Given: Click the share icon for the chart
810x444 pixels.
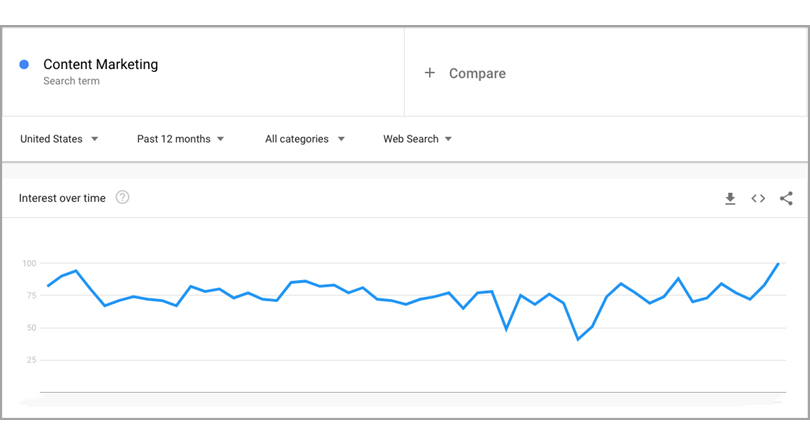Looking at the screenshot, I should pos(786,199).
